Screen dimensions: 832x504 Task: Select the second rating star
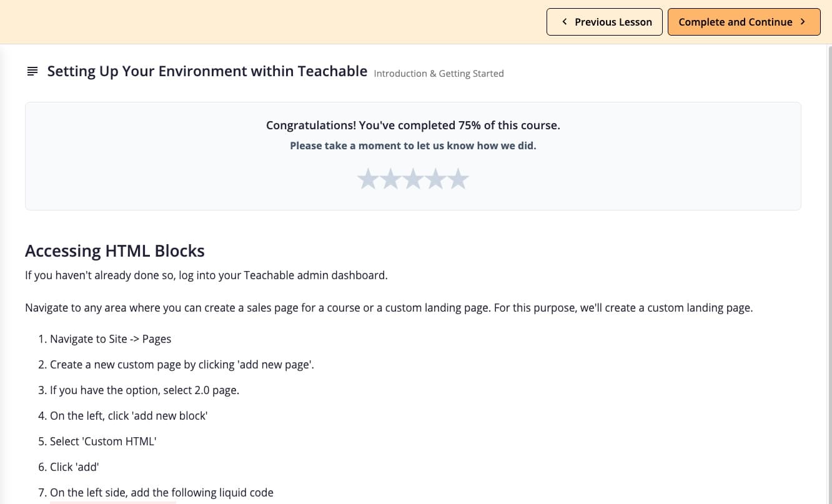tap(390, 179)
